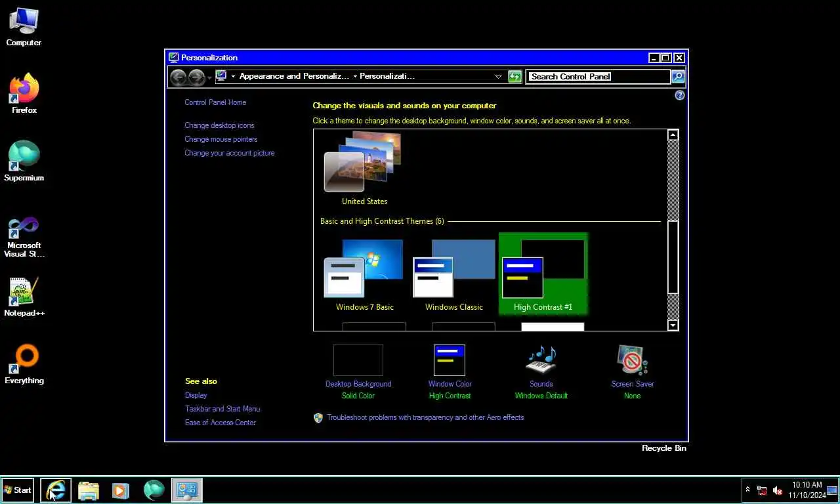Open Window Color settings
Screen dimensions: 840x504
click(x=450, y=371)
